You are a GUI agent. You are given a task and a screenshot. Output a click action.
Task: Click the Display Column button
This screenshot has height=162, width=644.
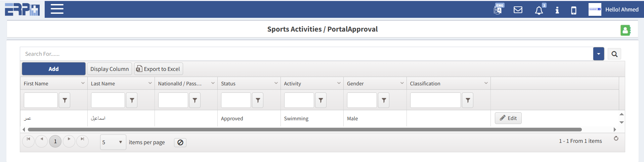click(109, 69)
